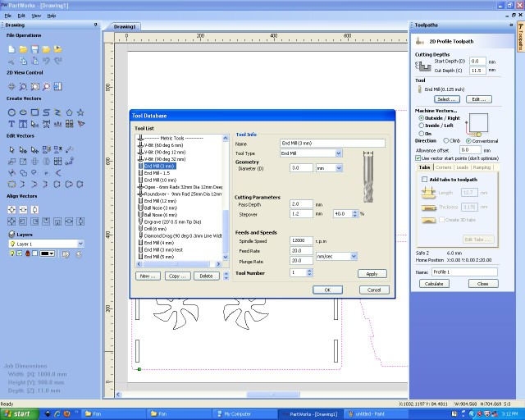Center vectors in material with first Align icon
Image resolution: width=525 pixels, height=420 pixels.
coord(11,210)
